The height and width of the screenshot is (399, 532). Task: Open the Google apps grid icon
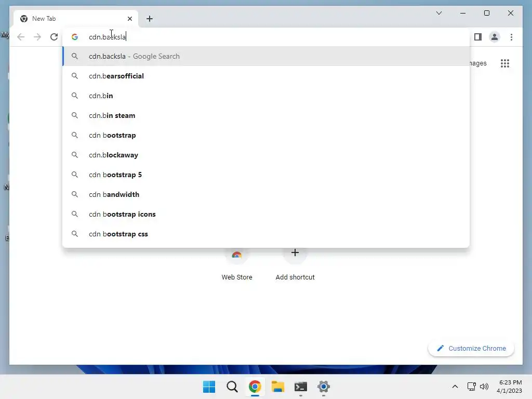505,63
